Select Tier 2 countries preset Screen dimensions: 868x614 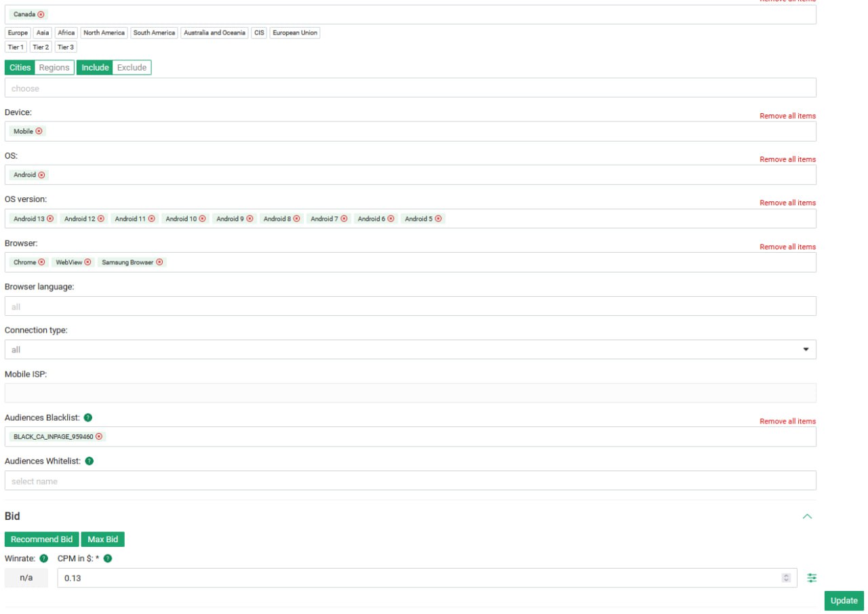[x=41, y=47]
